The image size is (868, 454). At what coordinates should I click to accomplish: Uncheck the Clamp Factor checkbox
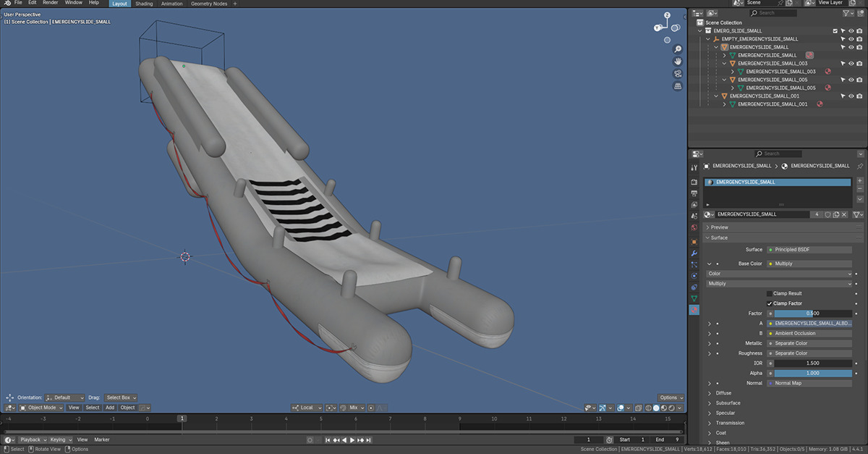pos(770,303)
